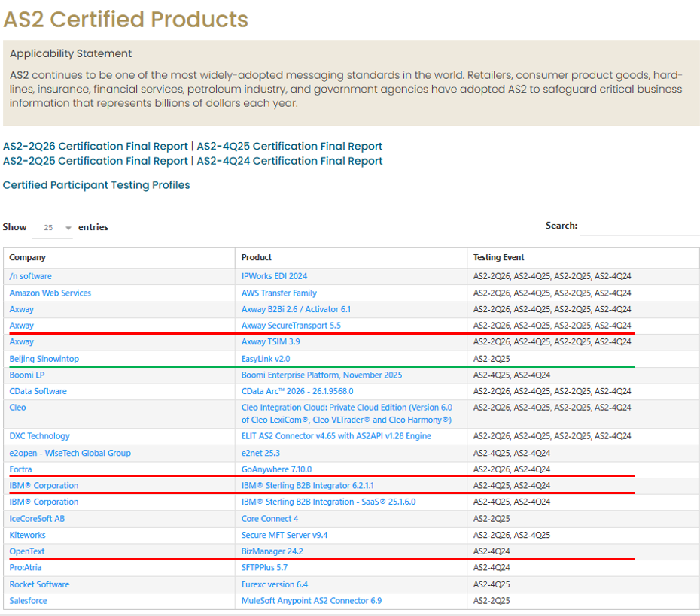The width and height of the screenshot is (700, 616).
Task: Open the Rocket Software company link
Action: pos(39,584)
